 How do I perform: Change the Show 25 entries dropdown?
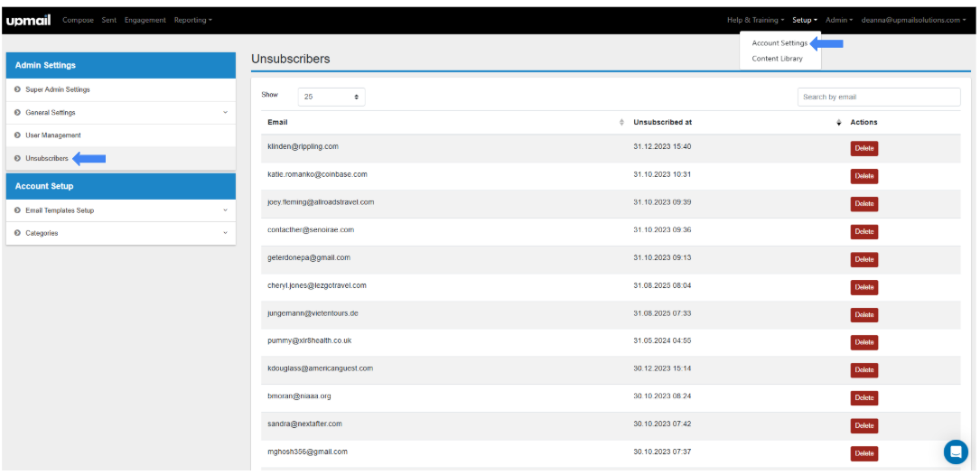(x=331, y=97)
